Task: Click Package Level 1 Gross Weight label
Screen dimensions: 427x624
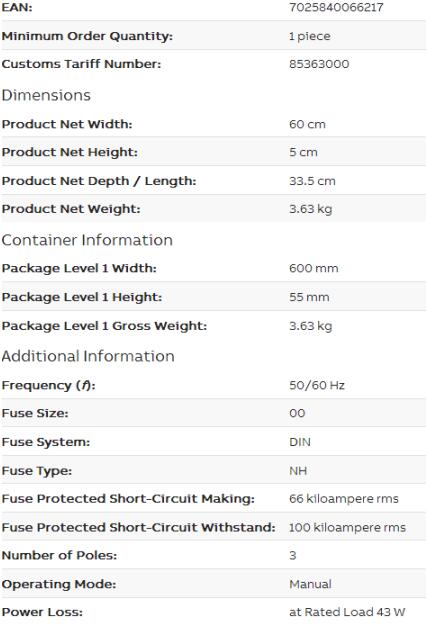Action: (x=104, y=326)
